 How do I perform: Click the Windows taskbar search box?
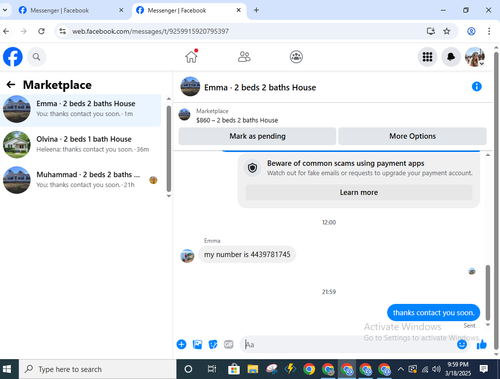click(97, 369)
